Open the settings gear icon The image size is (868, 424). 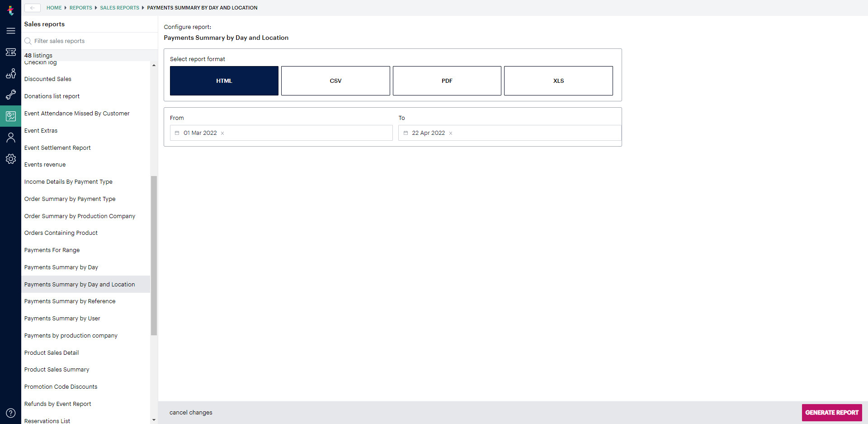11,159
